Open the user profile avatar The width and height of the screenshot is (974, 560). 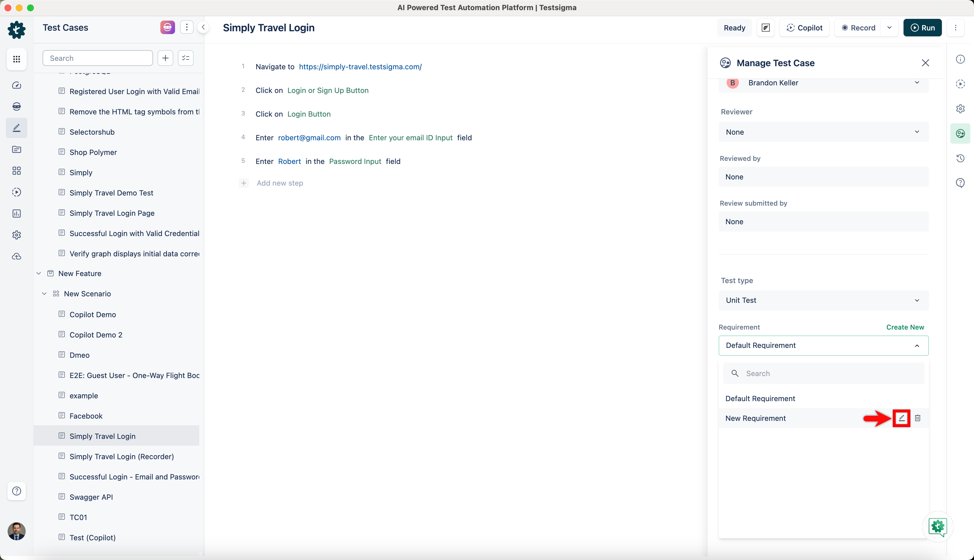click(x=17, y=531)
